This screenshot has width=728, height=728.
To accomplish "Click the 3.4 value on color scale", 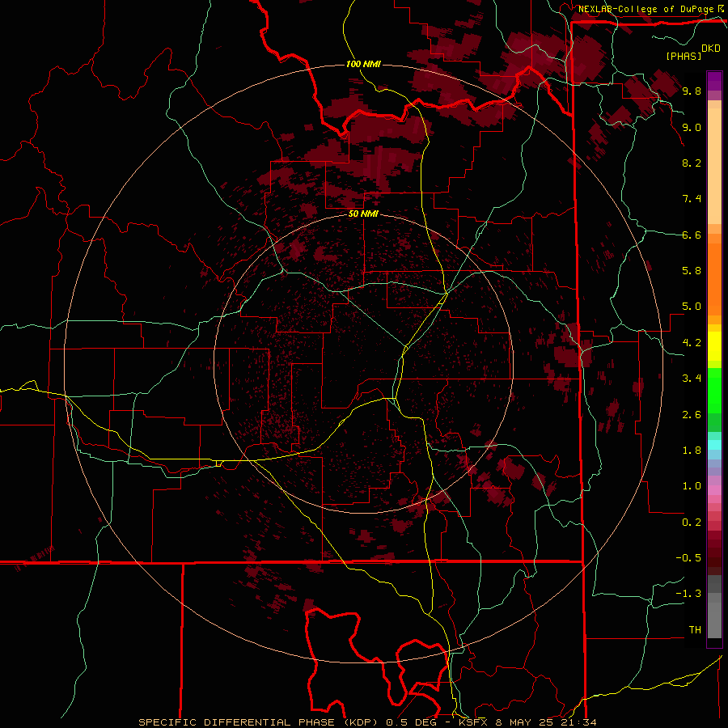I will click(x=692, y=379).
